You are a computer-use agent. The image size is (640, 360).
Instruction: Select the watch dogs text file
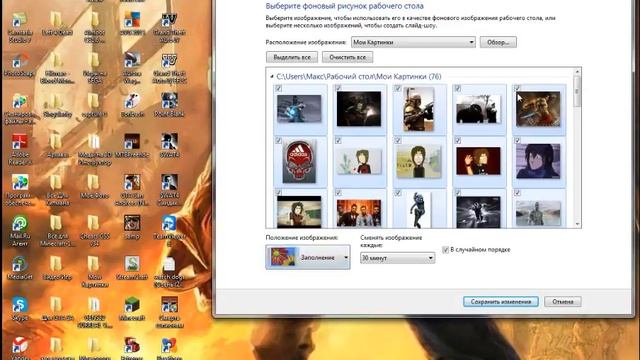pos(169,272)
